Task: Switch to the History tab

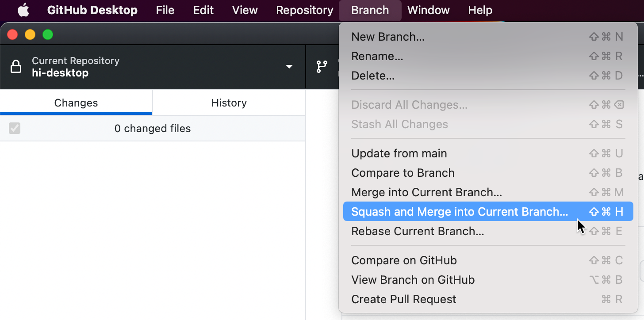Action: click(229, 103)
